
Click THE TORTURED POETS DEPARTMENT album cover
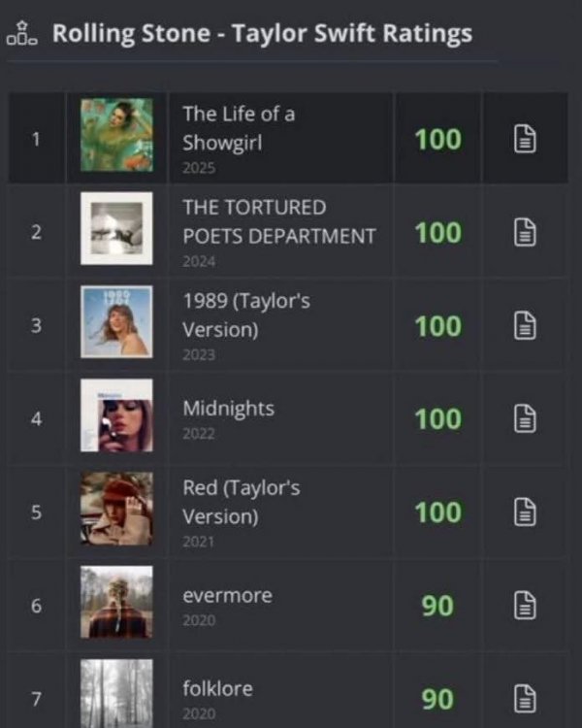click(116, 228)
